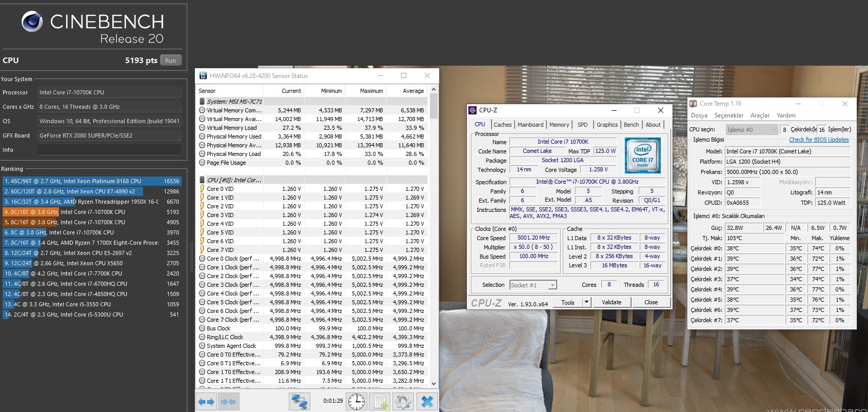
Task: Click the Intel Core i7 badge in CPU-Z
Action: pyautogui.click(x=643, y=155)
